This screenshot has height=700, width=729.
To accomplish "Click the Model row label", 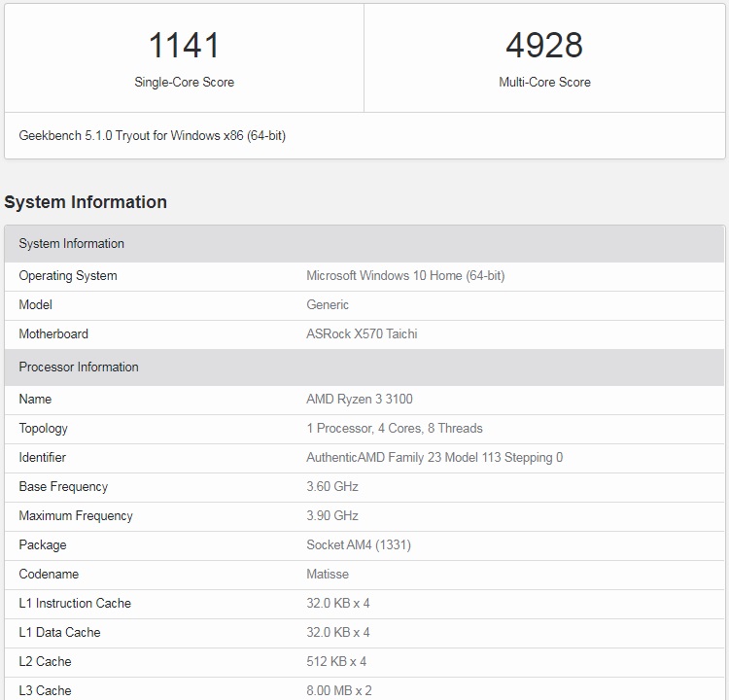I will [35, 304].
